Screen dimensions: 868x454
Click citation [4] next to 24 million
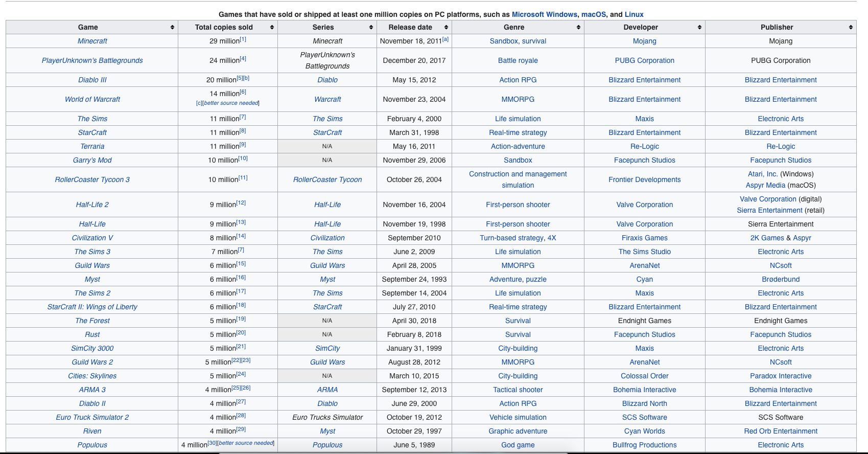pyautogui.click(x=243, y=59)
